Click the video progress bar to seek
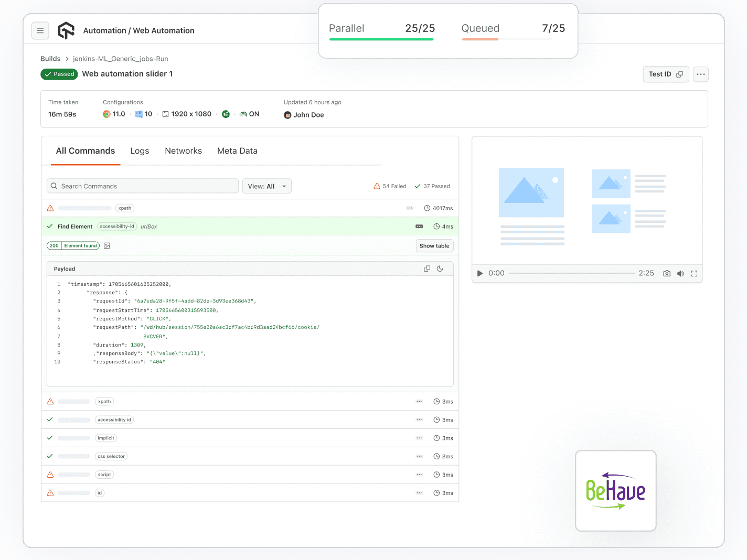This screenshot has width=747, height=560. [572, 273]
